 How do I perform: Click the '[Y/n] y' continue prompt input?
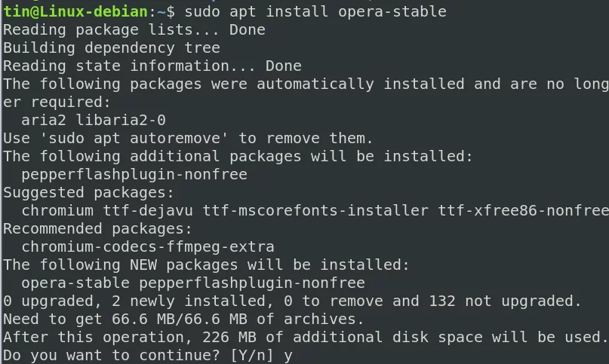pyautogui.click(x=261, y=355)
